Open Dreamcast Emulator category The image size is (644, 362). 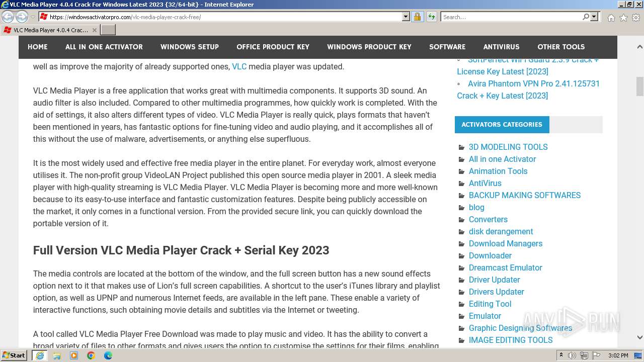coord(506,267)
